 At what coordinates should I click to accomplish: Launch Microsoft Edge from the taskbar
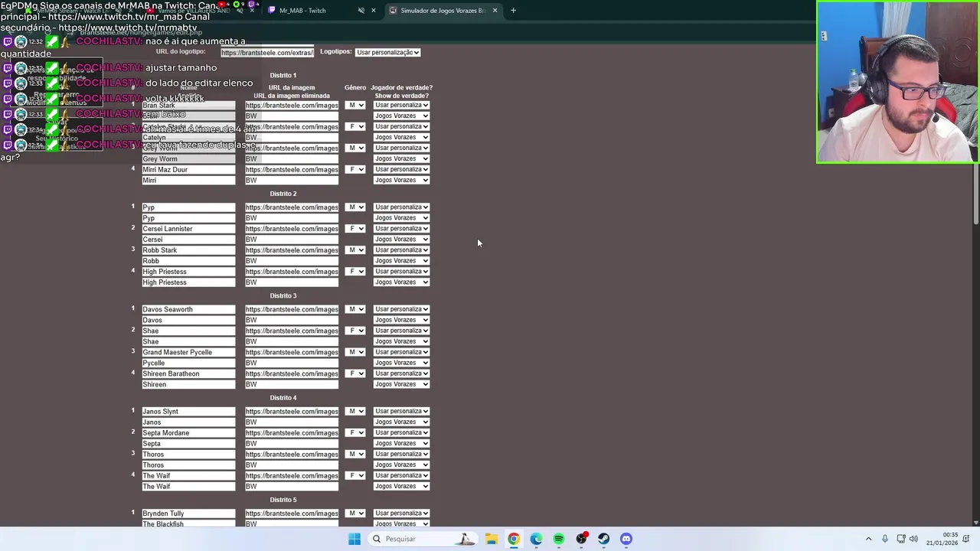click(x=536, y=539)
